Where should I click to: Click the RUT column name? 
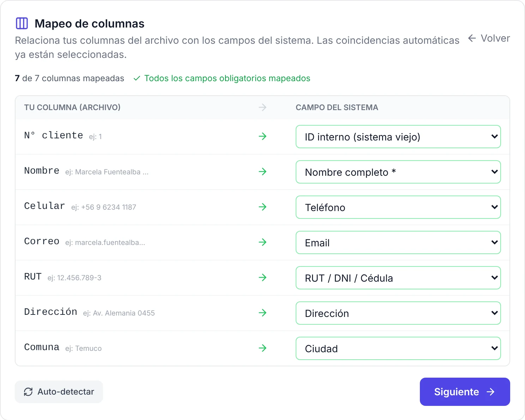pyautogui.click(x=33, y=277)
